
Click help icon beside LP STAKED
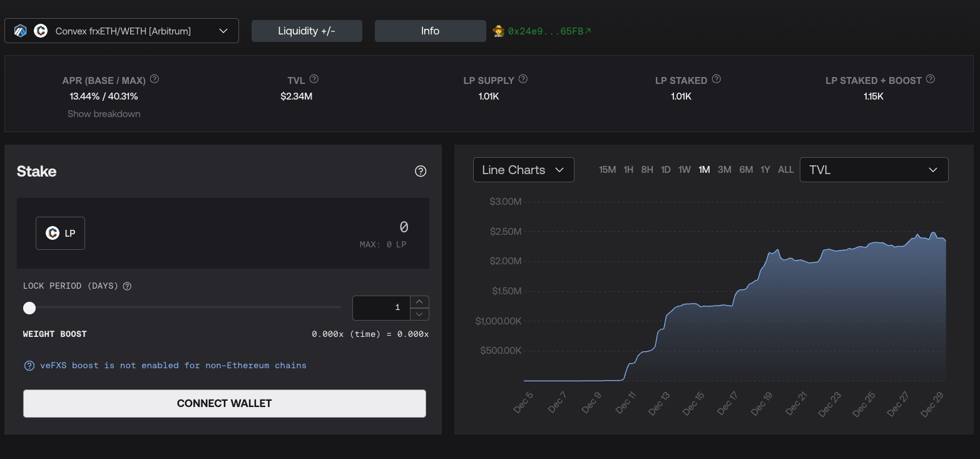[x=717, y=80]
